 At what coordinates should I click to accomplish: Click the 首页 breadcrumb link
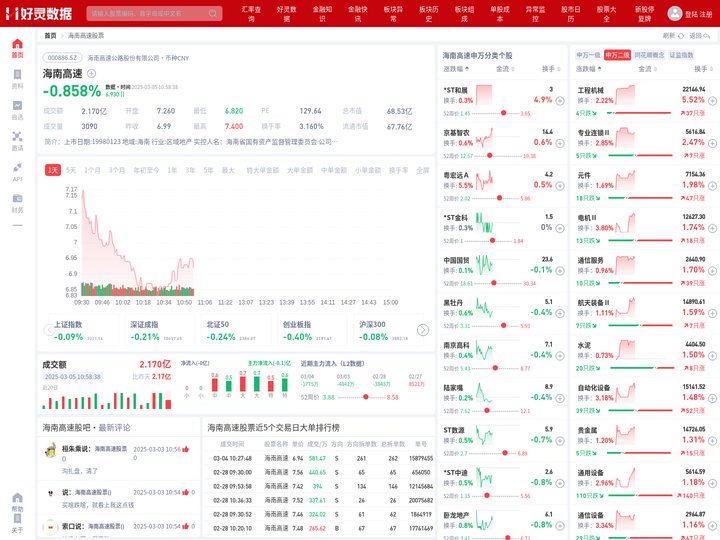(50, 35)
